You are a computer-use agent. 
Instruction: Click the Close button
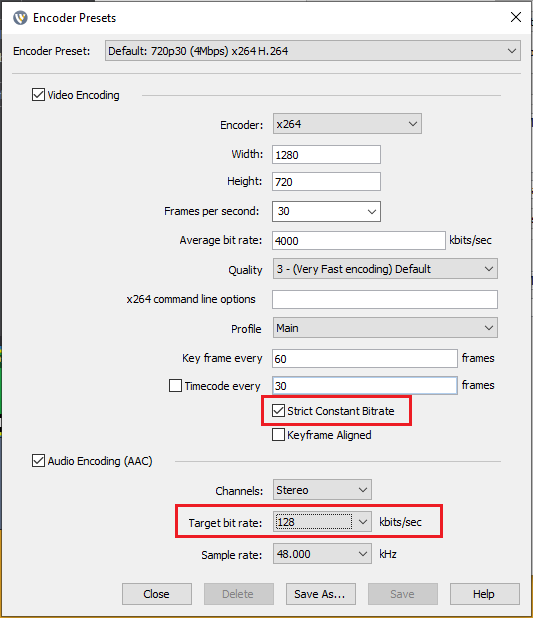click(x=157, y=594)
